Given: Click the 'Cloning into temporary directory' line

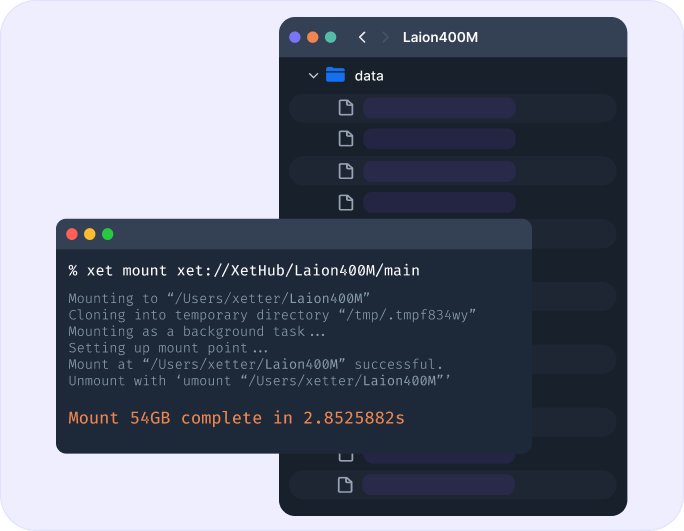Looking at the screenshot, I should 272,315.
